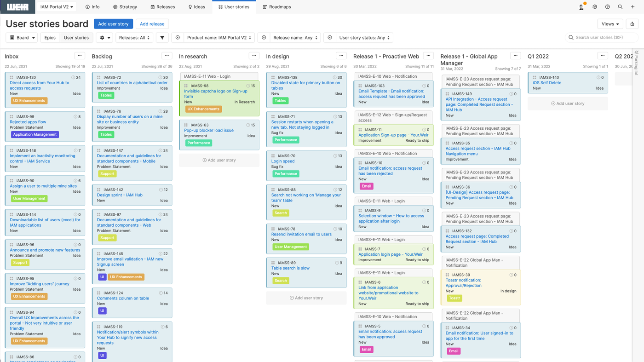Open account settings gear in top bar
The width and height of the screenshot is (644, 362).
595,7
